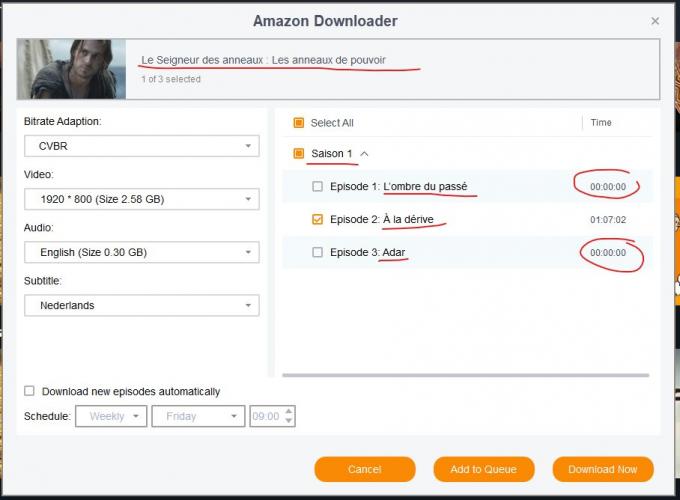Screen dimensions: 680x500
Task: Toggle the Saison 1 checkbox
Action: (298, 153)
